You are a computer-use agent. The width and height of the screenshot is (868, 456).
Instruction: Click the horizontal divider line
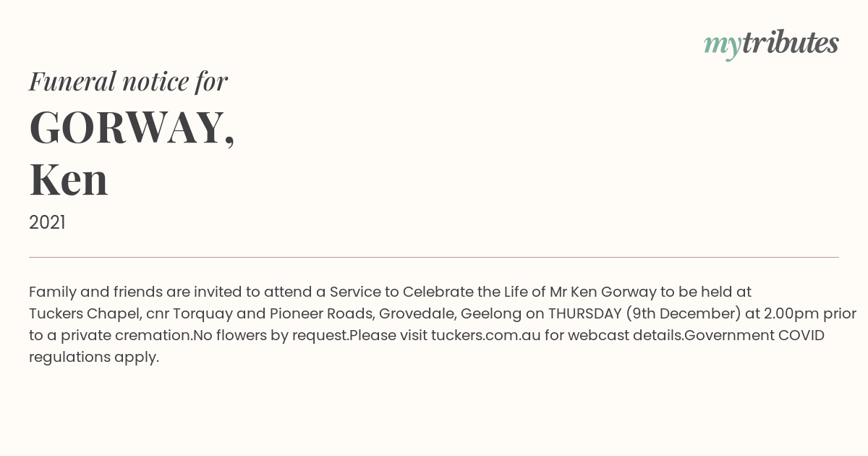434,257
